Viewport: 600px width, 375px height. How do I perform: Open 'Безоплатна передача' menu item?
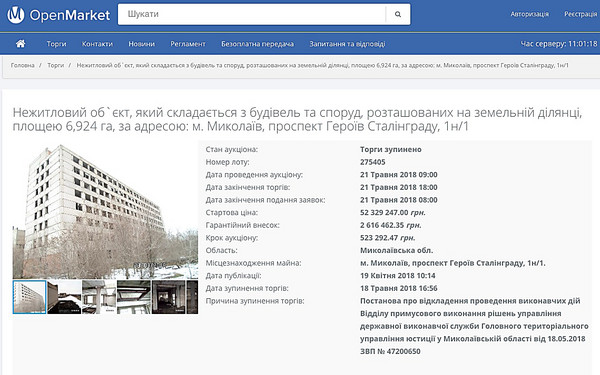click(x=258, y=44)
